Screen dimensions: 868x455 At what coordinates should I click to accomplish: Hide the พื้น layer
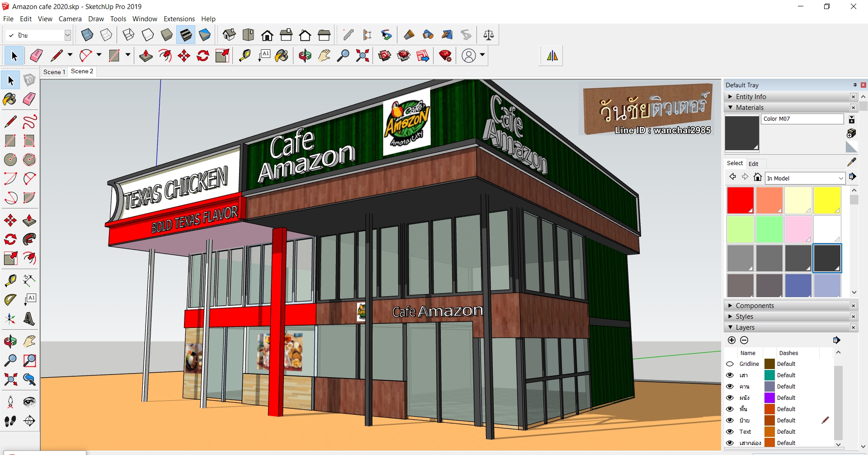pyautogui.click(x=730, y=409)
